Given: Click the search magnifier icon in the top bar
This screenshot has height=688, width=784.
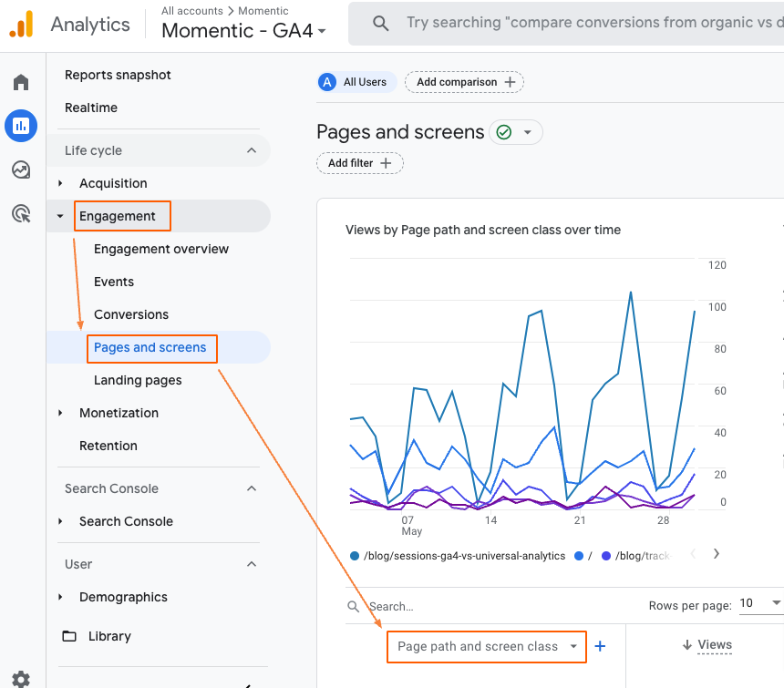Looking at the screenshot, I should 380,23.
